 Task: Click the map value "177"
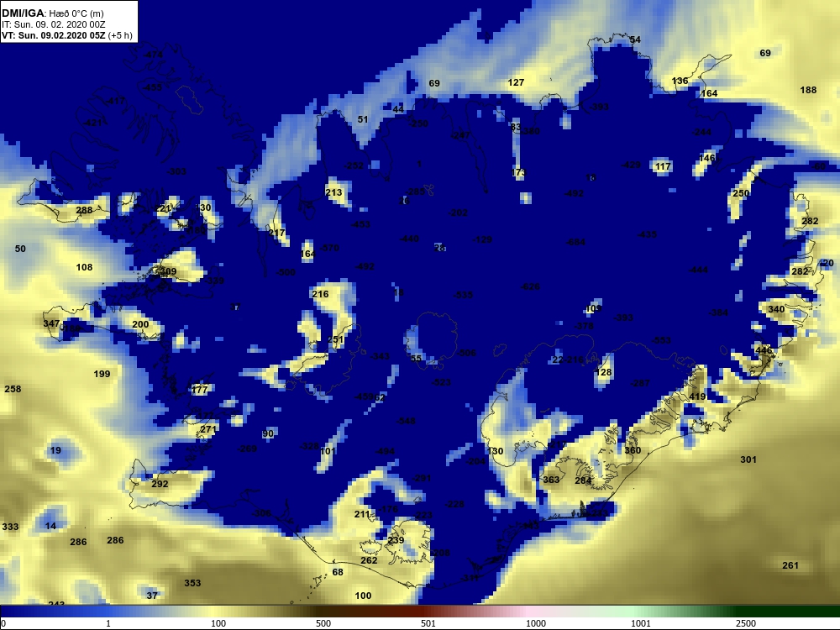[199, 390]
